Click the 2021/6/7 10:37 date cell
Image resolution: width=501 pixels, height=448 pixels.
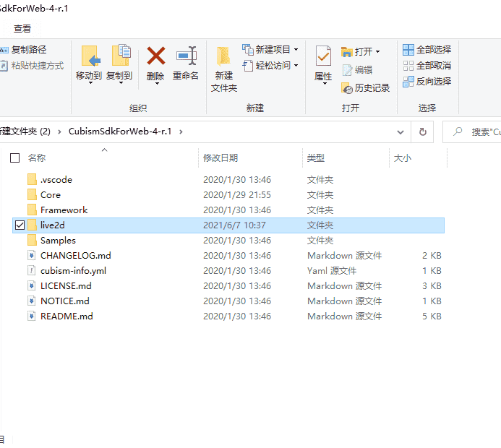pyautogui.click(x=234, y=225)
